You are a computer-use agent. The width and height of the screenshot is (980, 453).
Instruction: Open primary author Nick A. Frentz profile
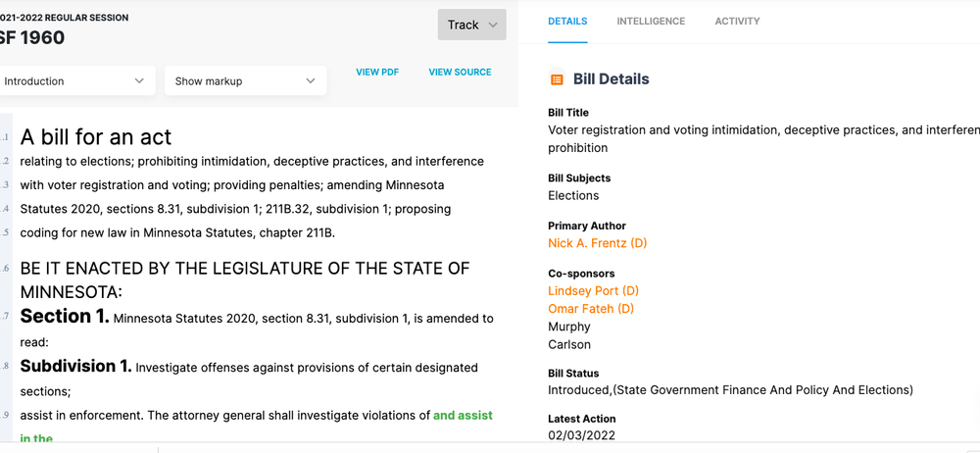597,243
